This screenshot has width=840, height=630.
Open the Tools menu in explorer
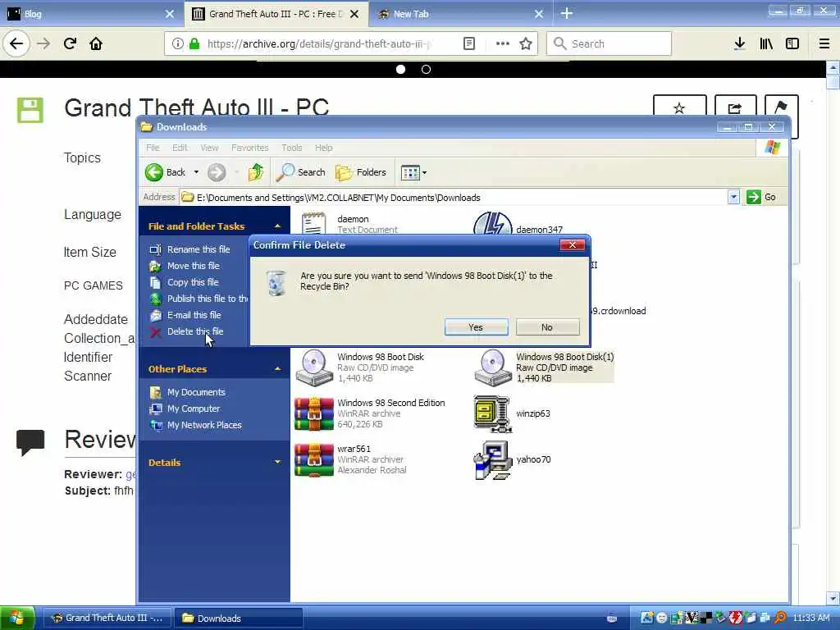291,148
